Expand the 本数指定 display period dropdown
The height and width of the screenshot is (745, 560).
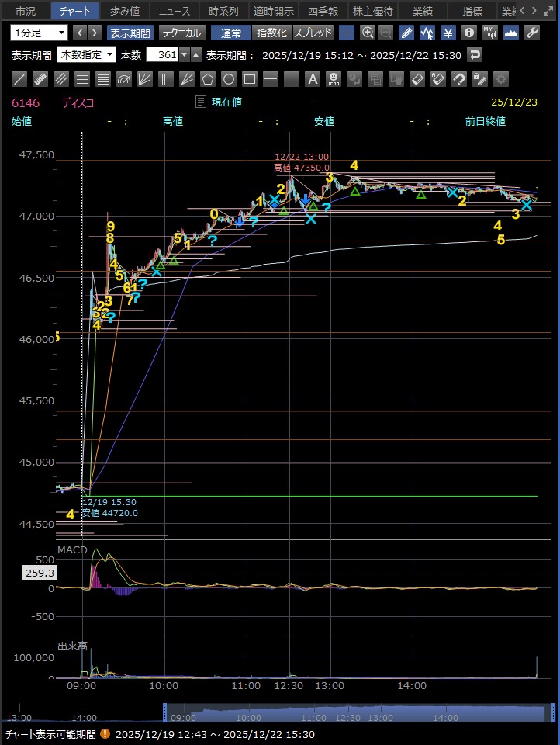(x=87, y=54)
